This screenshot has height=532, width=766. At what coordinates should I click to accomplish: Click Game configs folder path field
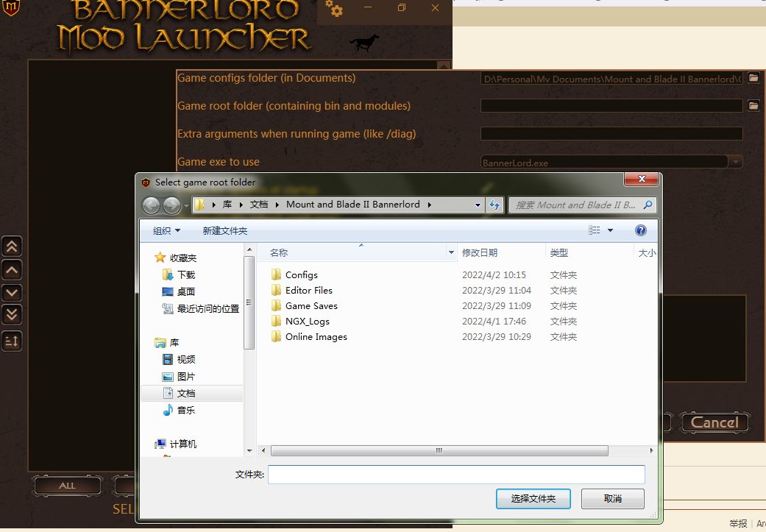tap(611, 79)
